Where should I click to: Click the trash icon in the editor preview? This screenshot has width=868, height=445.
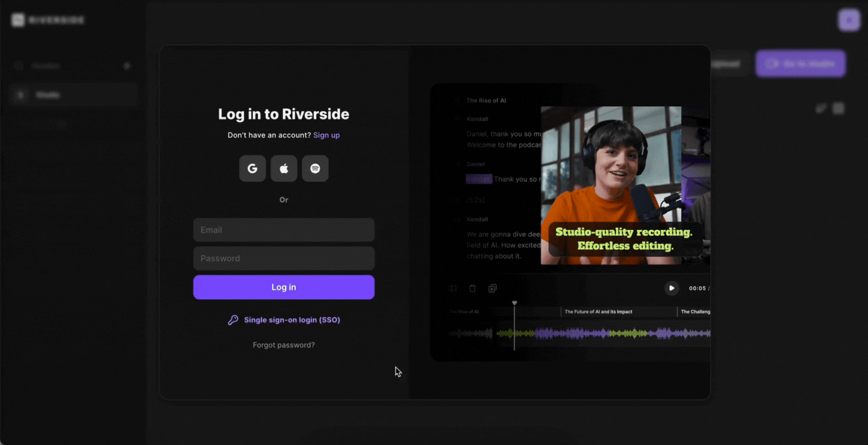pyautogui.click(x=472, y=288)
